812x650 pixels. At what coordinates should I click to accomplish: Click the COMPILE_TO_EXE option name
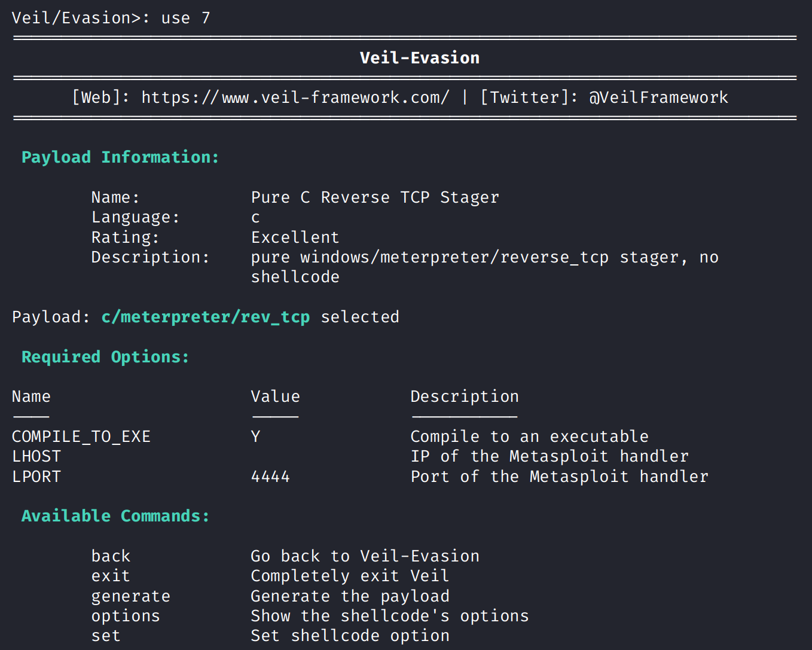click(x=81, y=437)
